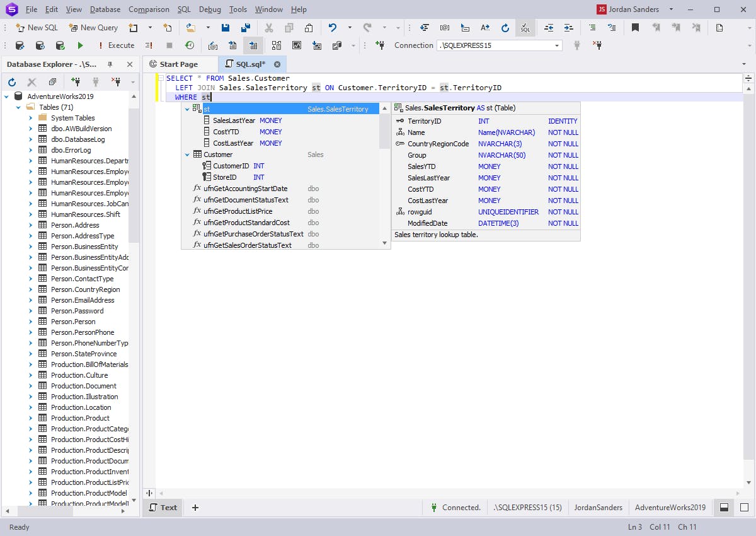
Task: Collapse the Tables (71) folder
Action: tap(18, 108)
